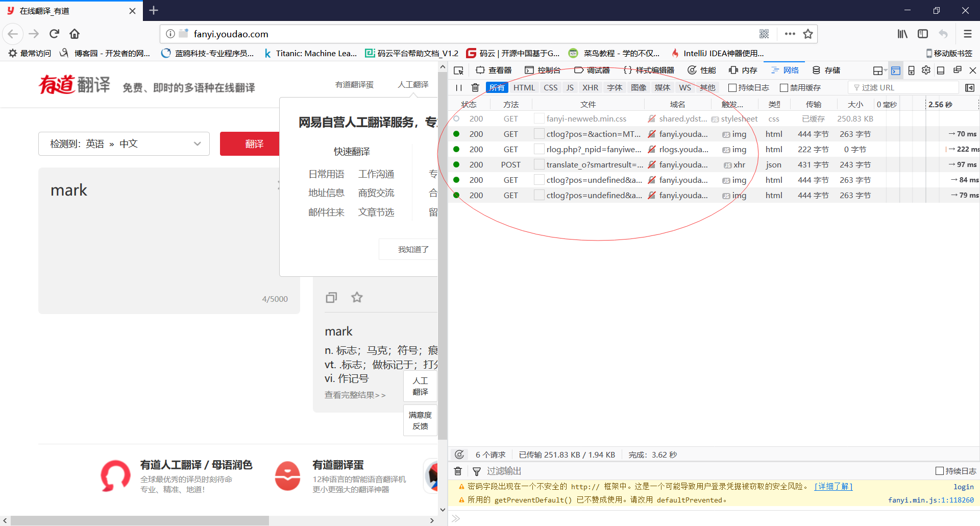Open the page actions three-dot menu
The height and width of the screenshot is (526, 980).
(790, 34)
